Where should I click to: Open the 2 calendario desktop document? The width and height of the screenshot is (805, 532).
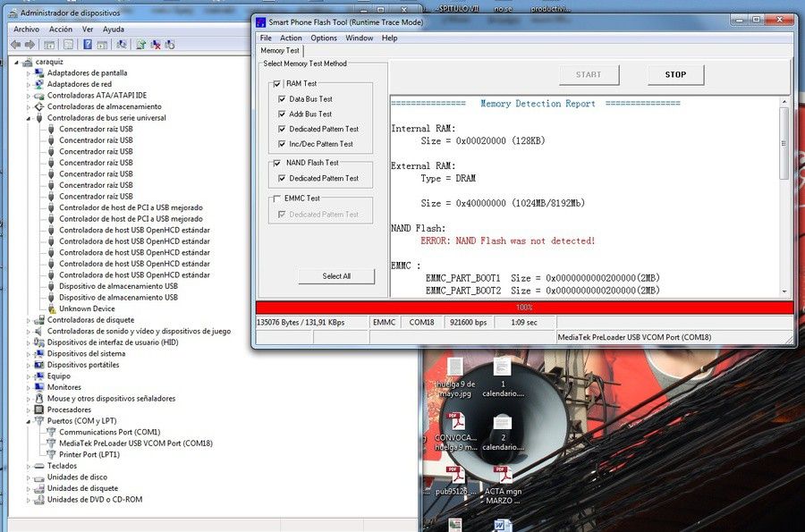503,433
